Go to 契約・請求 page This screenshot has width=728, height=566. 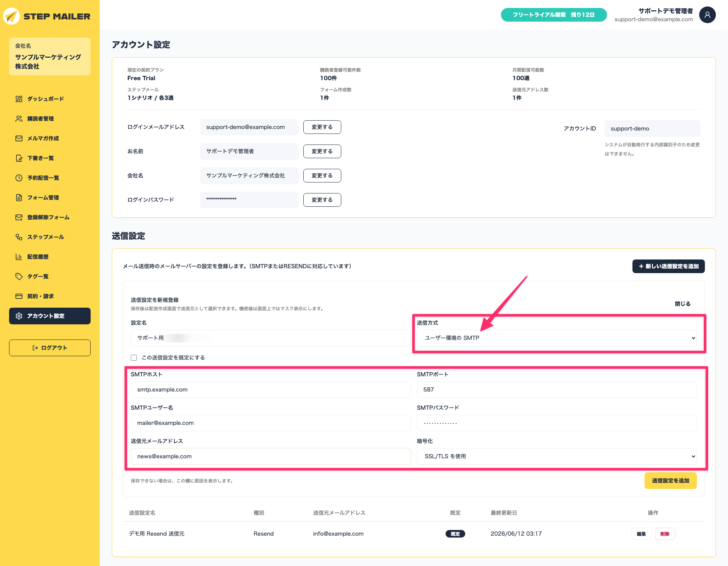click(x=50, y=296)
